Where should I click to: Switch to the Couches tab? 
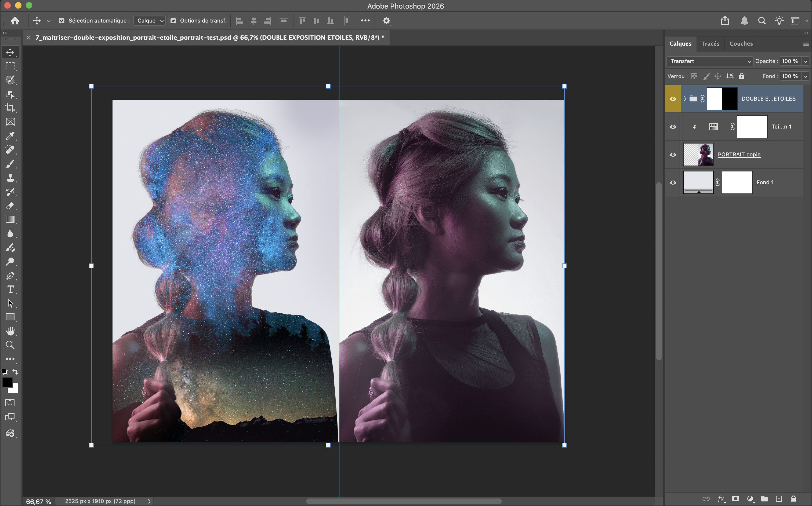741,43
